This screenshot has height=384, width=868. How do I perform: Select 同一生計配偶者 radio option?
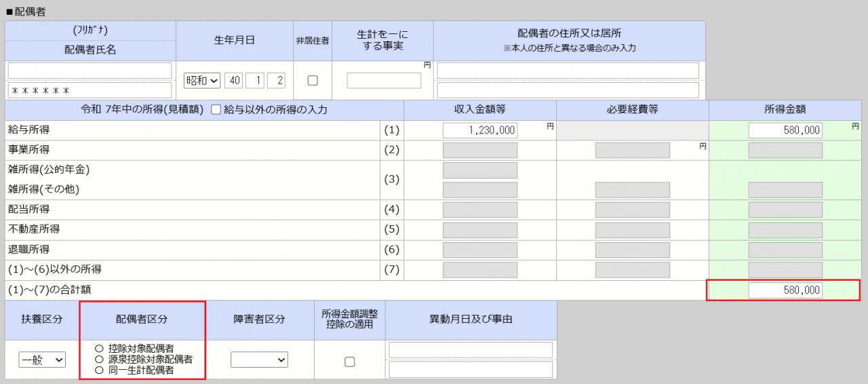point(99,370)
